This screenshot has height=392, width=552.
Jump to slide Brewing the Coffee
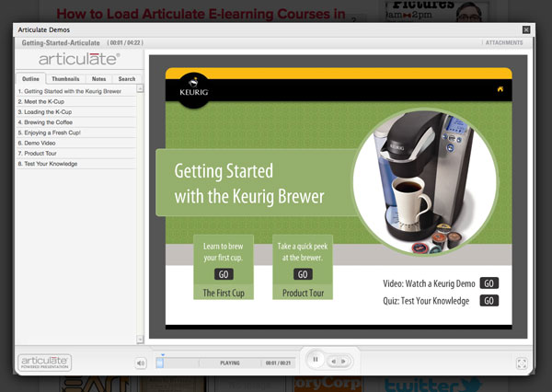(x=76, y=122)
